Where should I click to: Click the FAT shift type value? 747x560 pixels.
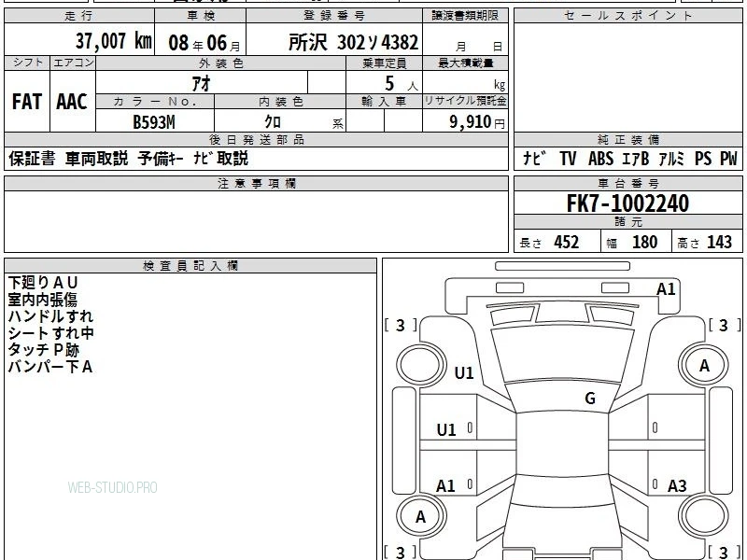click(x=27, y=102)
